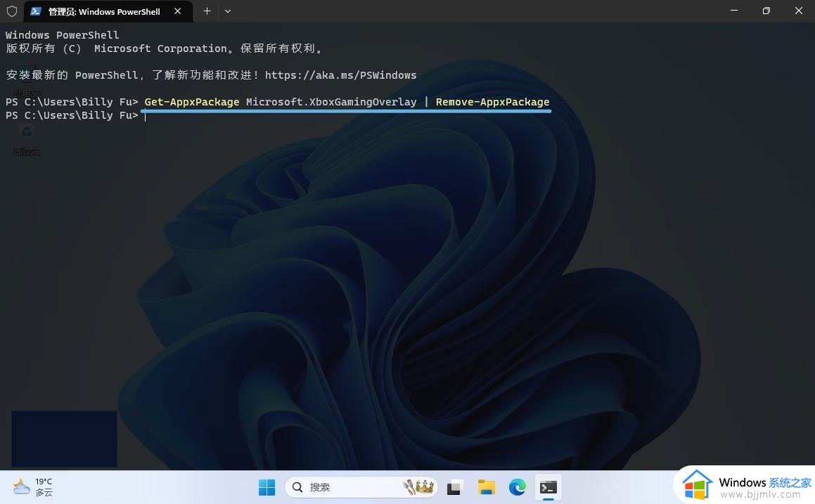This screenshot has width=815, height=504.
Task: Click the shield icon in the title bar
Action: [x=11, y=11]
